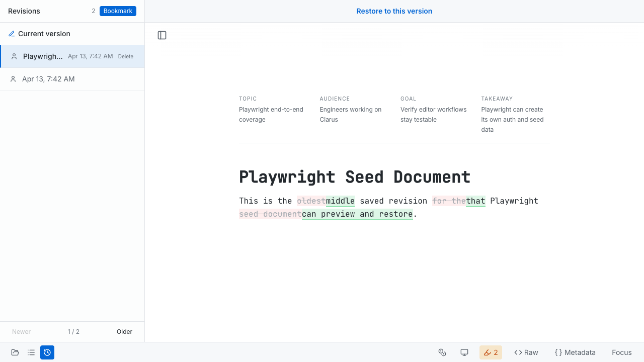Open the Metadata panel
This screenshot has height=362, width=644.
coord(575,352)
